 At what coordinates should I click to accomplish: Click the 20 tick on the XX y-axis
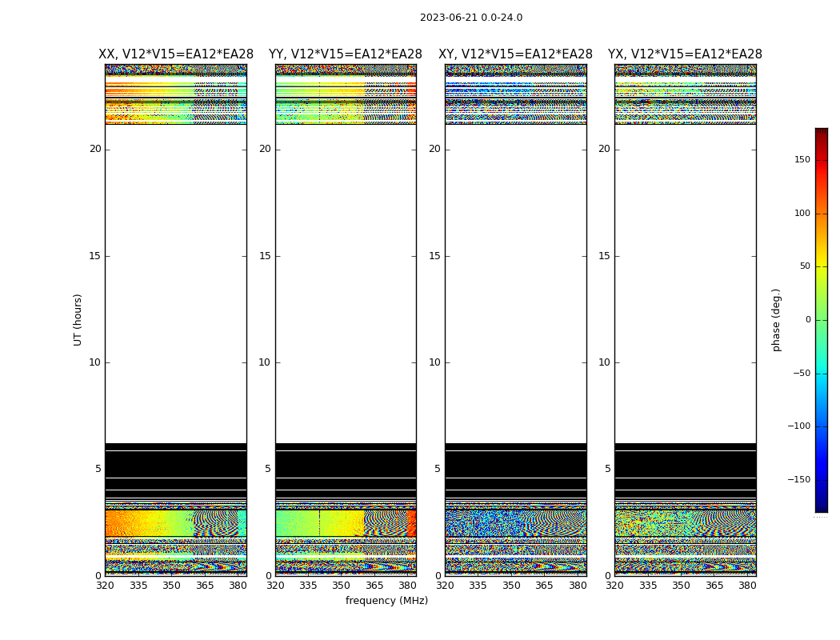click(95, 149)
